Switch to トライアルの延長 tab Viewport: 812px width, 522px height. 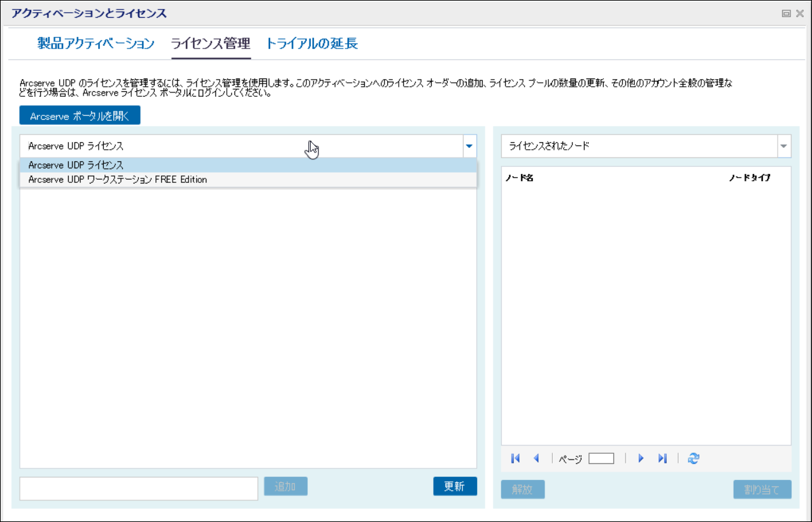click(312, 43)
